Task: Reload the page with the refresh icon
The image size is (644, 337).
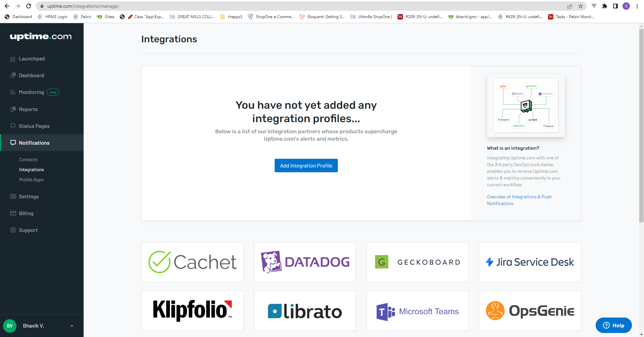Action: [29, 6]
